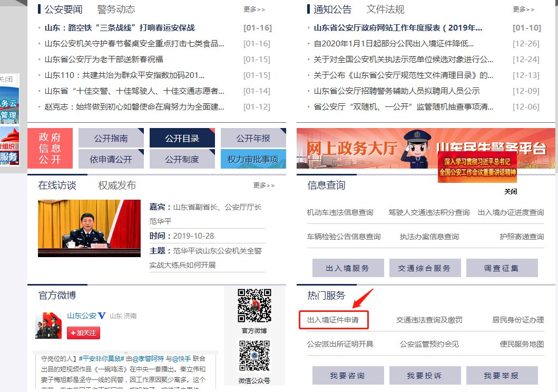Open the 政府信息公开 red block

(50, 149)
